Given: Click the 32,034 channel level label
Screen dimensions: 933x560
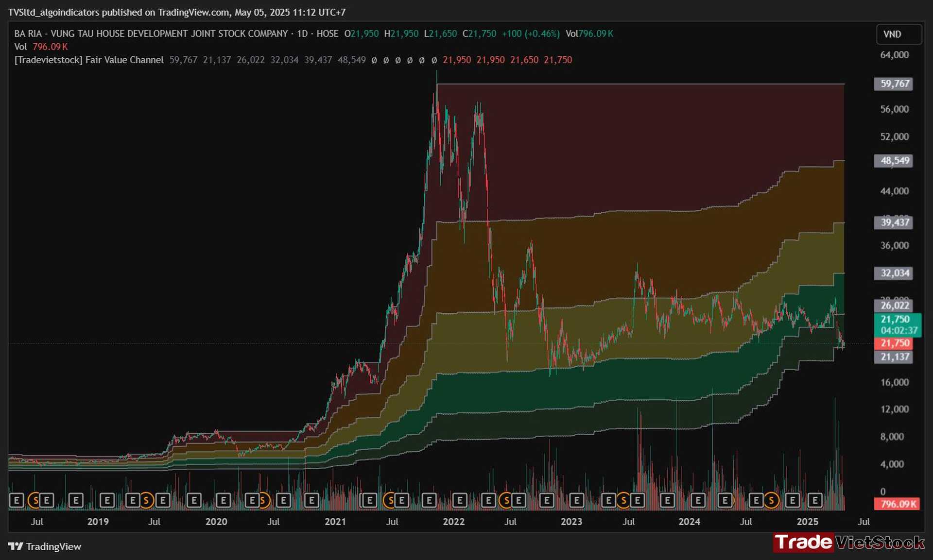Looking at the screenshot, I should [x=894, y=273].
